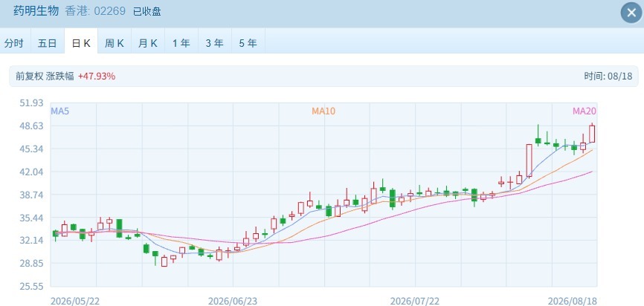The image size is (644, 306).
Task: Click the 28.85 price axis label
Action: coord(31,264)
